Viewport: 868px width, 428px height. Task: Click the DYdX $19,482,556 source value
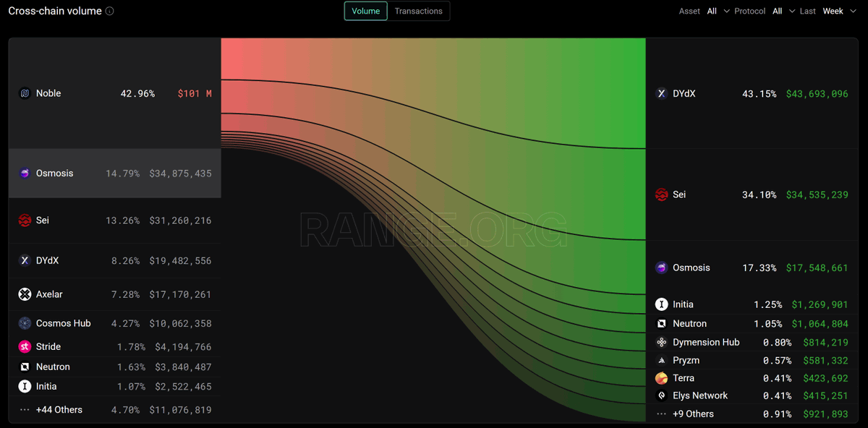point(180,260)
